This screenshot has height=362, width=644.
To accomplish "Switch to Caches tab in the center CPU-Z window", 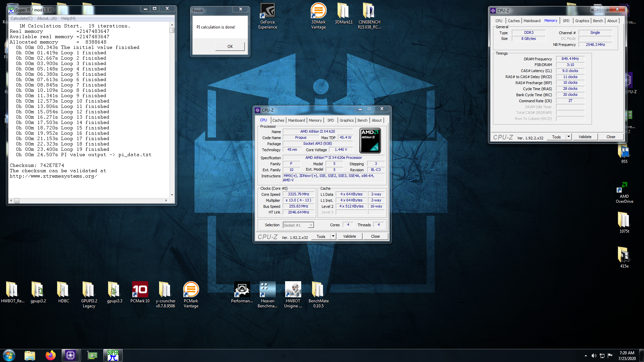I will click(x=278, y=120).
